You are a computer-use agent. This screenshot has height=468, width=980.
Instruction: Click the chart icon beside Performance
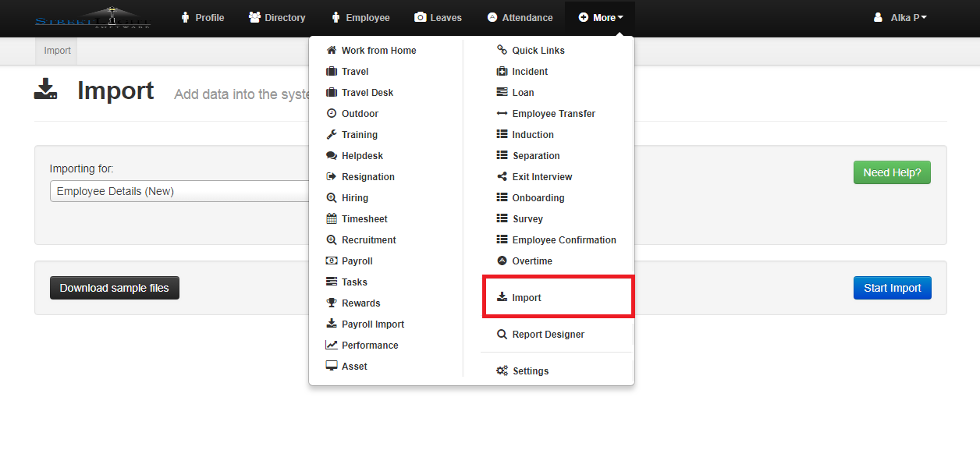click(332, 346)
